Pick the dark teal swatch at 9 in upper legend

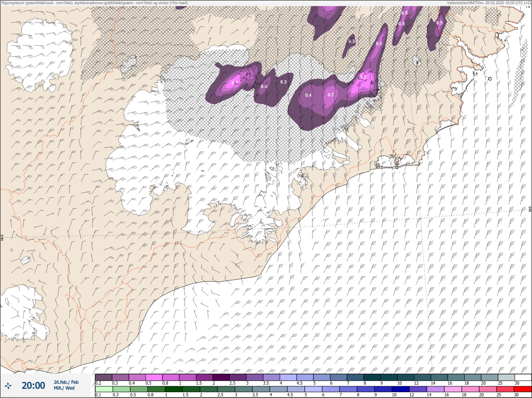tap(389, 377)
